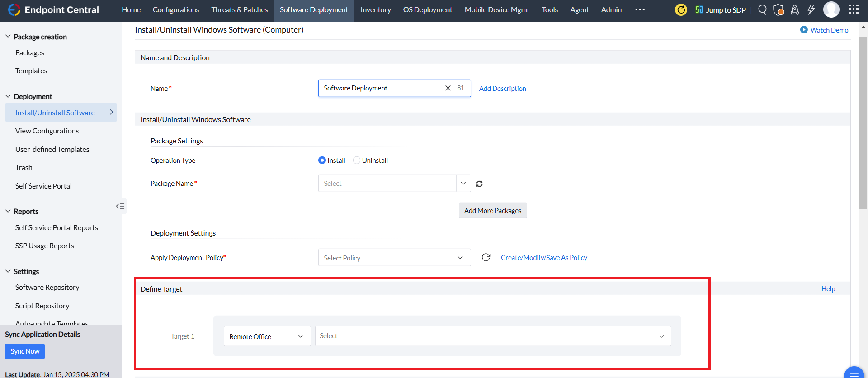Viewport: 868px width, 378px height.
Task: Click the Jump to SDP button
Action: pyautogui.click(x=721, y=10)
